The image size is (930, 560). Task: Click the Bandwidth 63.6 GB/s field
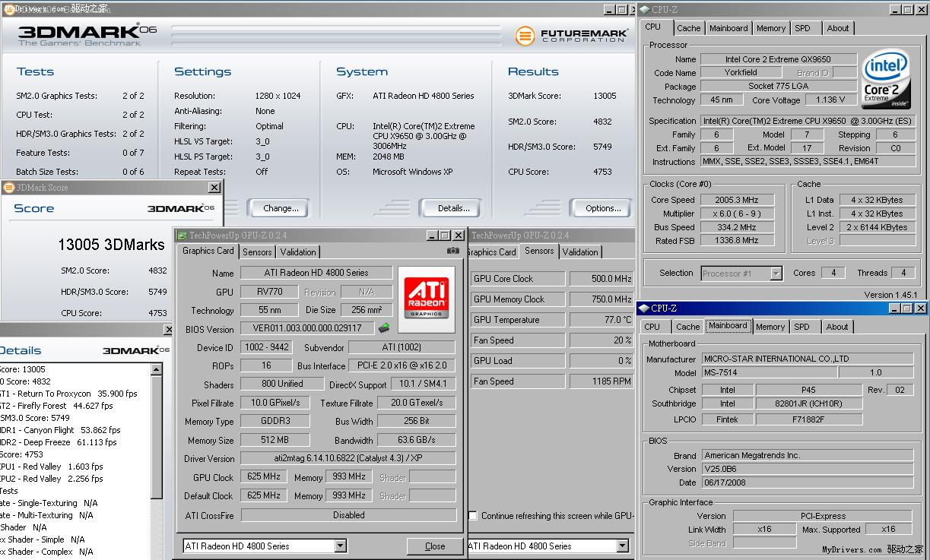416,440
